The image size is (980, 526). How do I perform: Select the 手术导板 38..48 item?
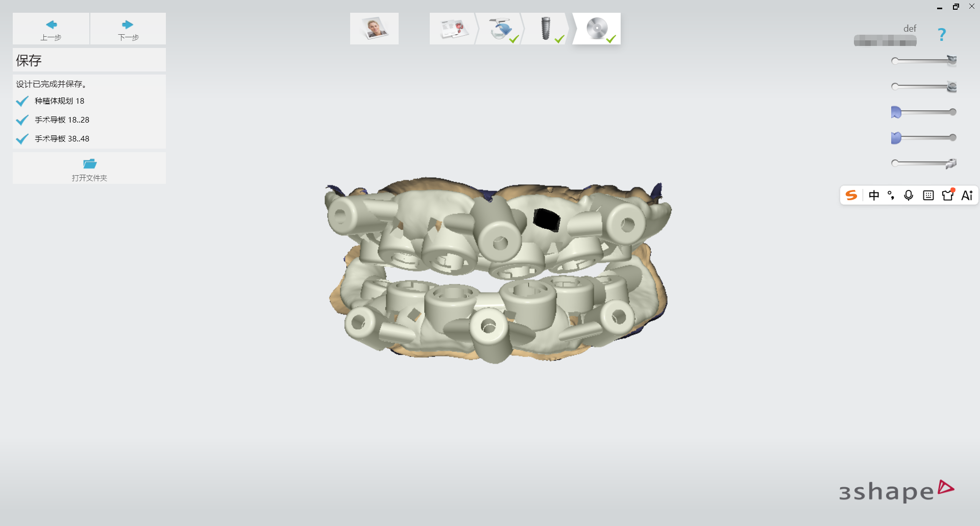(x=62, y=139)
